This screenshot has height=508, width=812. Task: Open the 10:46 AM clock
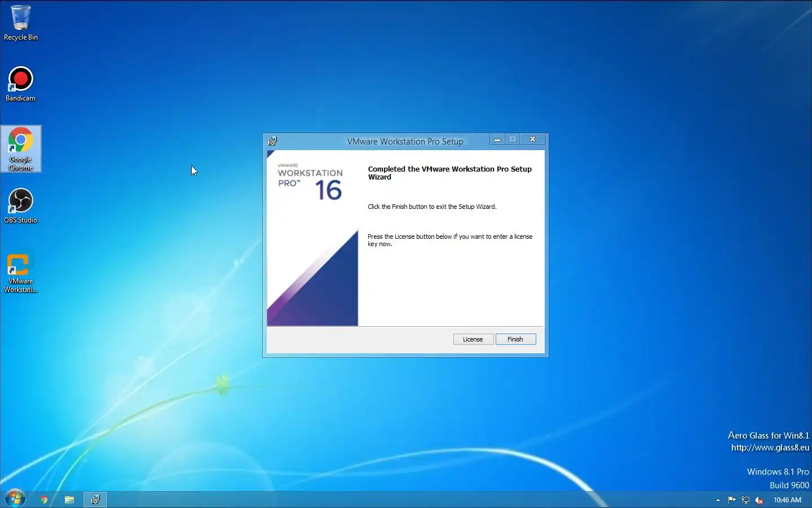pyautogui.click(x=787, y=500)
